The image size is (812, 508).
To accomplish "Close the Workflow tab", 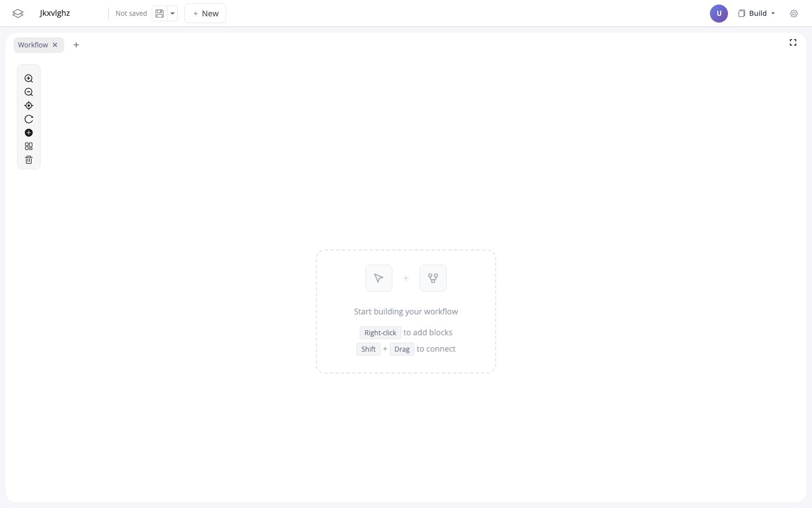I will (55, 45).
